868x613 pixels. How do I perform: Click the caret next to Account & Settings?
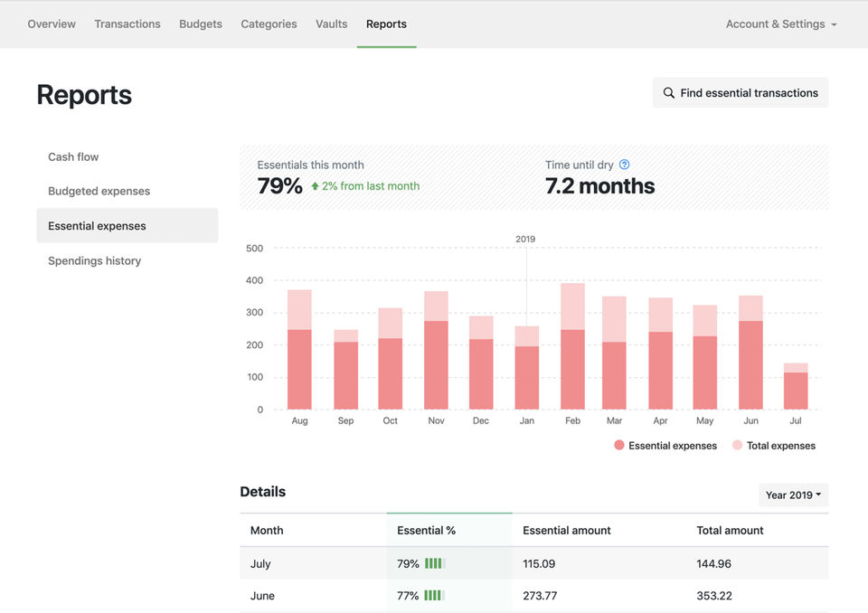(834, 25)
